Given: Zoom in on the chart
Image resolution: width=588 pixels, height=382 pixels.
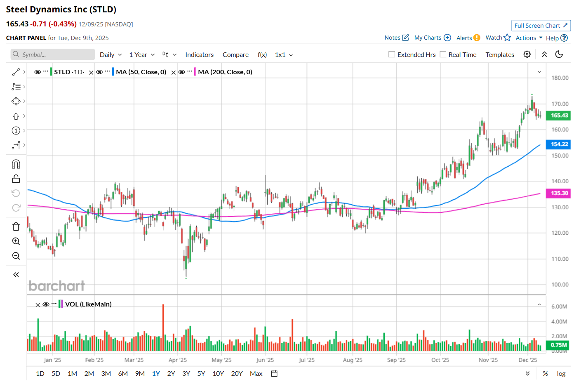Looking at the screenshot, I should pos(16,241).
